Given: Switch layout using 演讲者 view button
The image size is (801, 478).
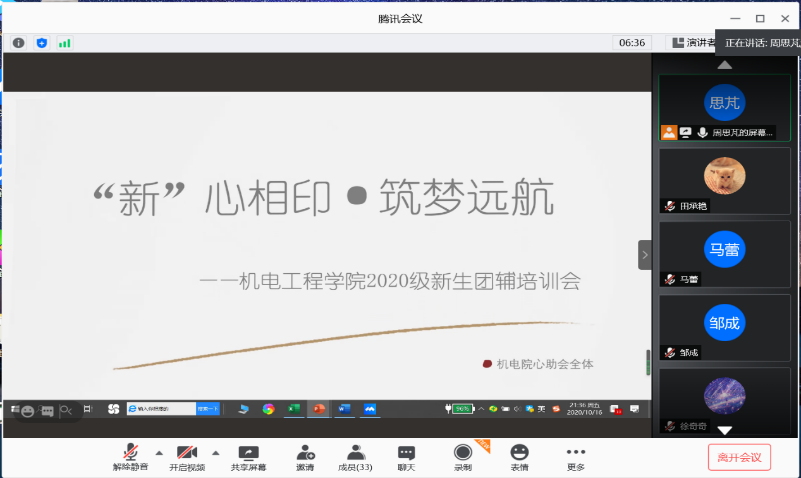Looking at the screenshot, I should coord(692,43).
